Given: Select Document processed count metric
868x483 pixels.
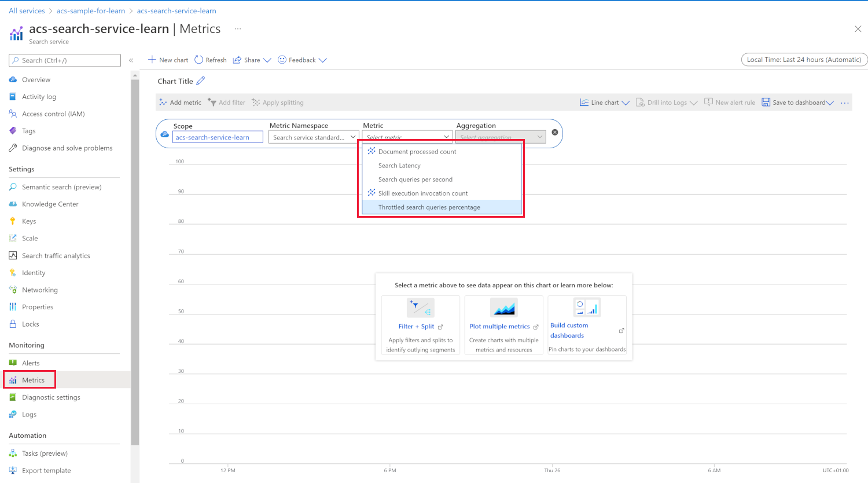Looking at the screenshot, I should (442, 152).
